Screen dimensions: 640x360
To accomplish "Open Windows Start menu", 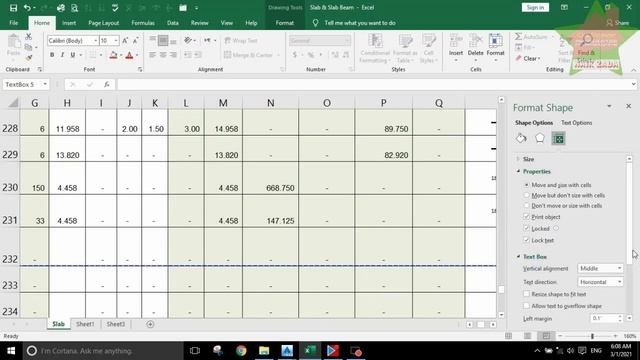I will (x=11, y=351).
